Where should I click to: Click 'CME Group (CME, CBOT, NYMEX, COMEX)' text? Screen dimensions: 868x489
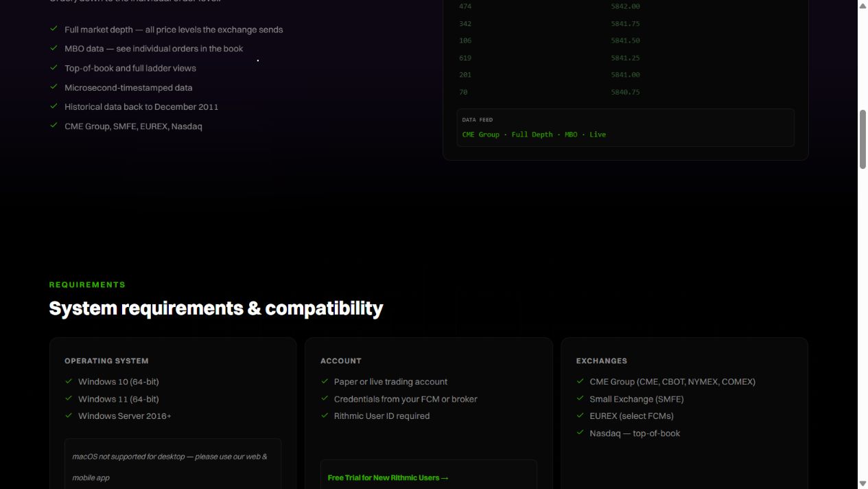click(x=672, y=381)
